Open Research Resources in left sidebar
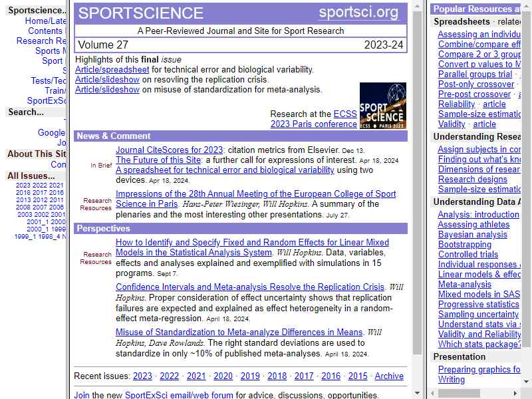This screenshot has height=399, width=532. [41, 41]
